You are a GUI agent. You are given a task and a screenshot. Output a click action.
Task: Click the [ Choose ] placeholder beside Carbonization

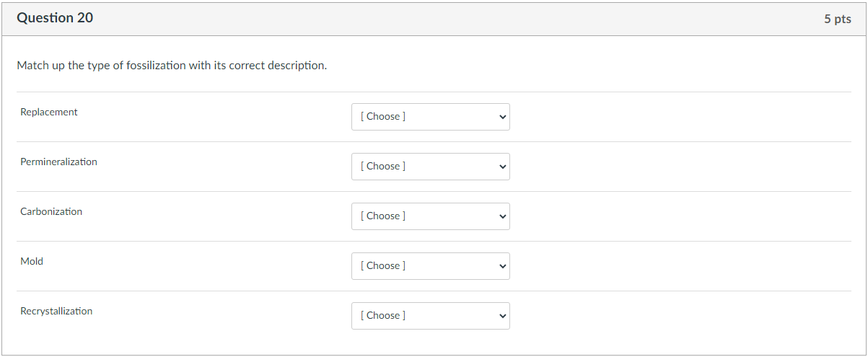[383, 216]
